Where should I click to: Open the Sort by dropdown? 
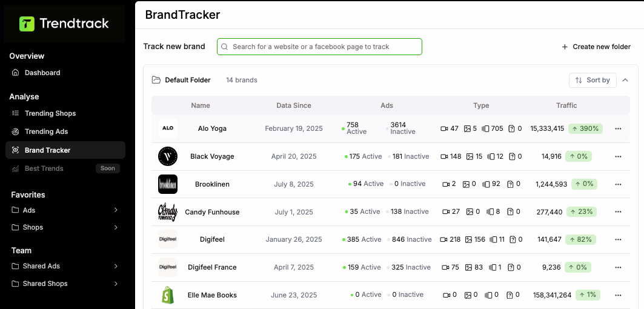(593, 80)
